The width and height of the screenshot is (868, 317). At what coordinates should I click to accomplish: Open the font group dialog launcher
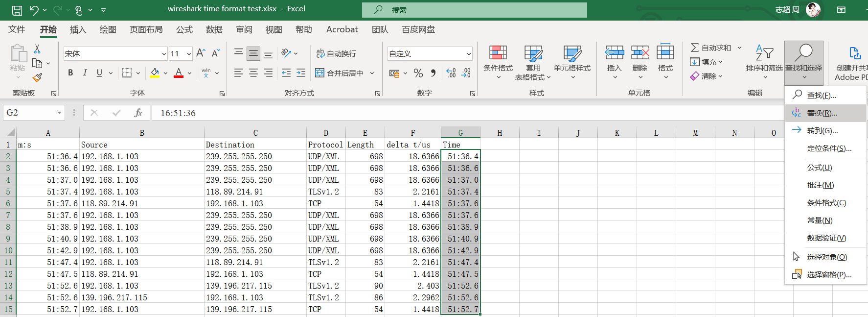222,93
